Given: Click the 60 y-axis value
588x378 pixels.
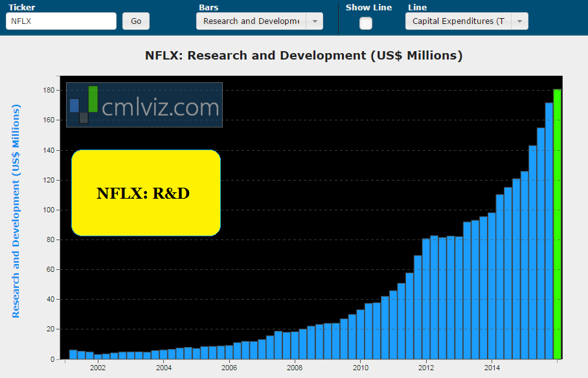Looking at the screenshot, I should (x=51, y=269).
